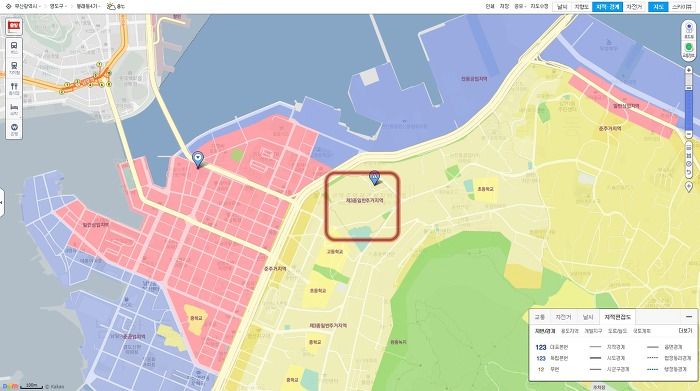Click the area measure tool icon
Viewport: 700px width, 391px height.
pos(689,155)
